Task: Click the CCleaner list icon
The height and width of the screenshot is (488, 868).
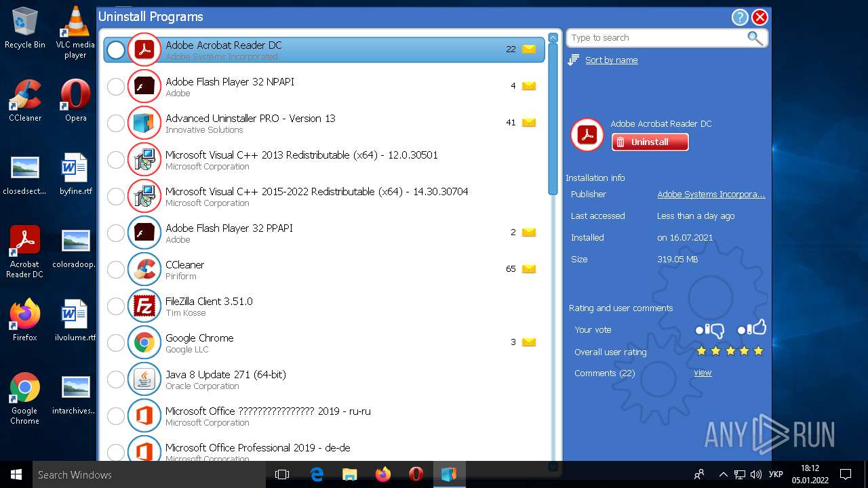Action: (144, 269)
